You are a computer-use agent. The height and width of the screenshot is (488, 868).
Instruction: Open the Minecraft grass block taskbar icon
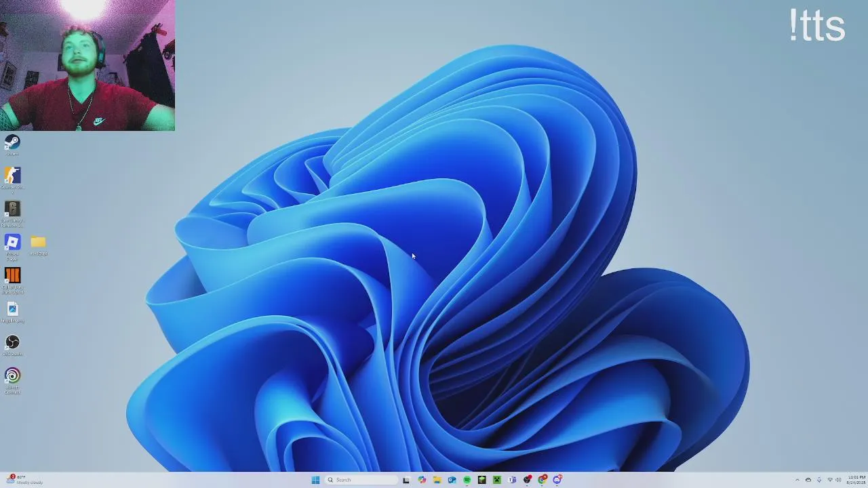[x=481, y=480]
